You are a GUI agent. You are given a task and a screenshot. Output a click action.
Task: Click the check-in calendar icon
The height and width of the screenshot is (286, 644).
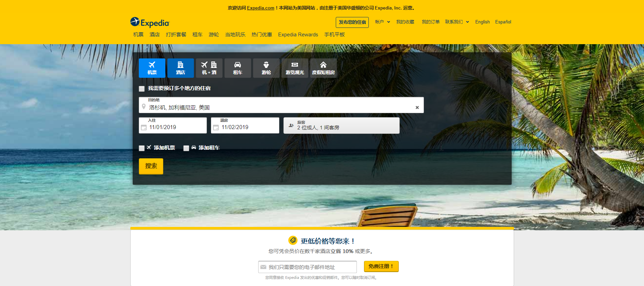point(144,128)
